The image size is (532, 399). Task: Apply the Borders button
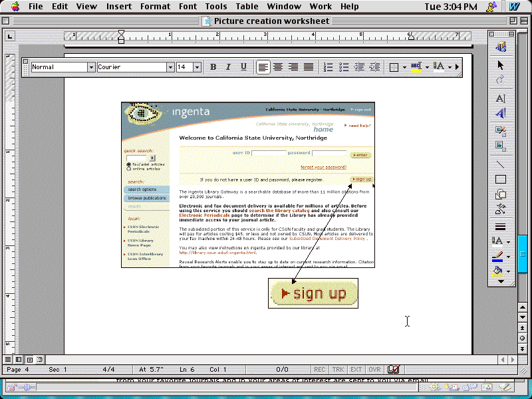394,67
